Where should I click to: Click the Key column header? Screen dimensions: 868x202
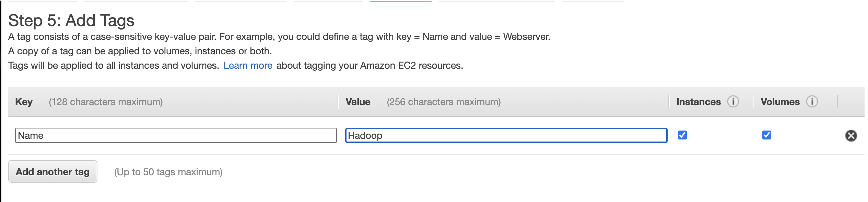[x=24, y=102]
